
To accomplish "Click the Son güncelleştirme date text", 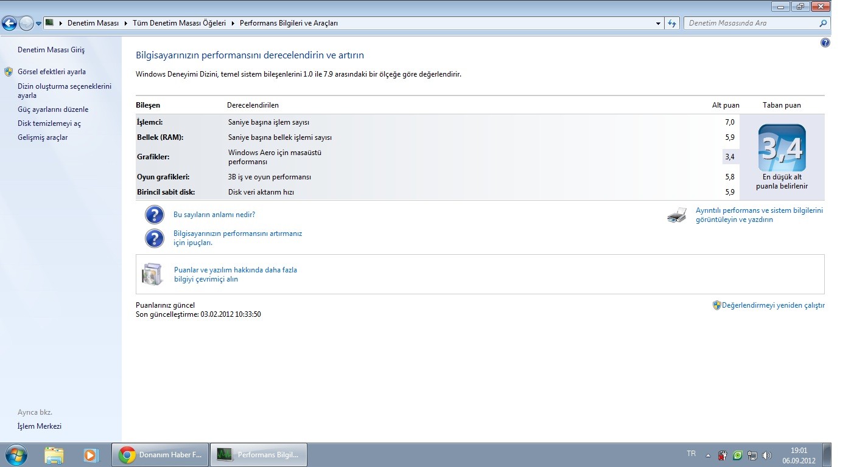I will pos(198,314).
